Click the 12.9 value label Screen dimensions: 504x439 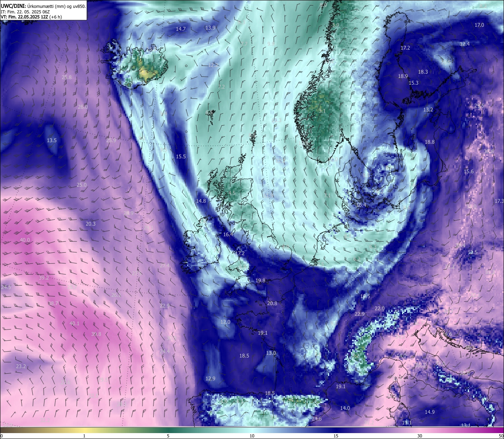coord(210,379)
